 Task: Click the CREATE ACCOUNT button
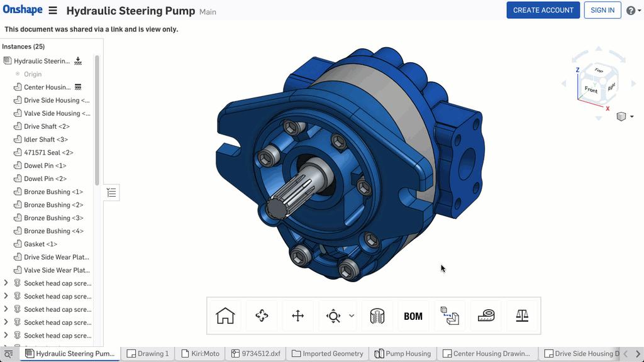pyautogui.click(x=543, y=10)
